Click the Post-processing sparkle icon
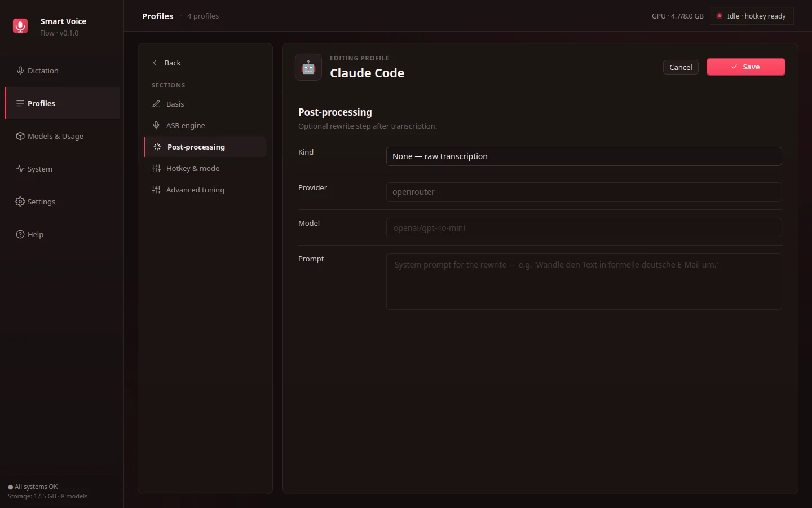Viewport: 812px width, 508px height. [x=157, y=147]
